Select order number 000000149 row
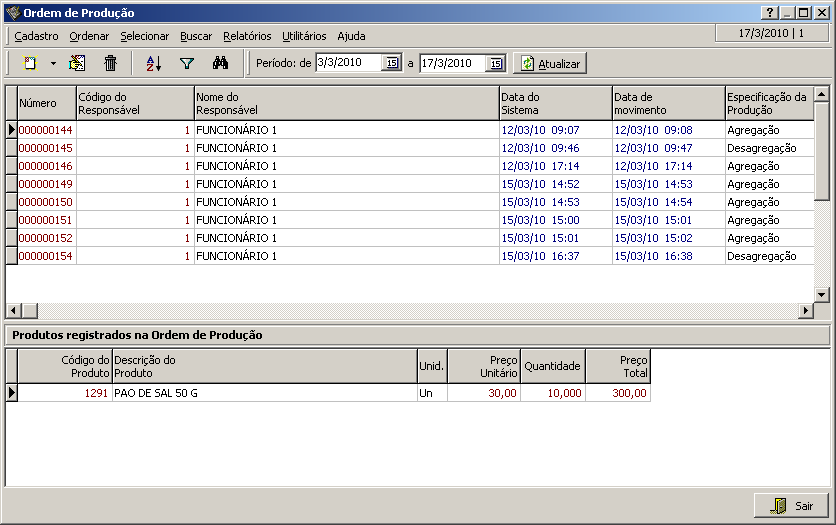836x525 pixels. tap(46, 184)
